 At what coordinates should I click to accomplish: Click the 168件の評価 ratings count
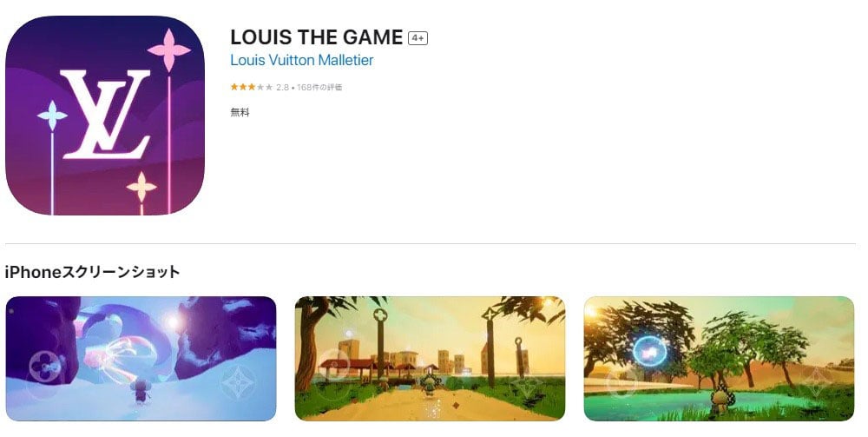tap(319, 87)
